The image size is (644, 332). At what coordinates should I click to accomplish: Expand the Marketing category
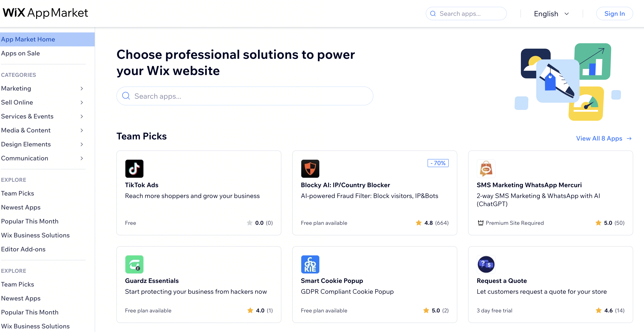pyautogui.click(x=16, y=88)
